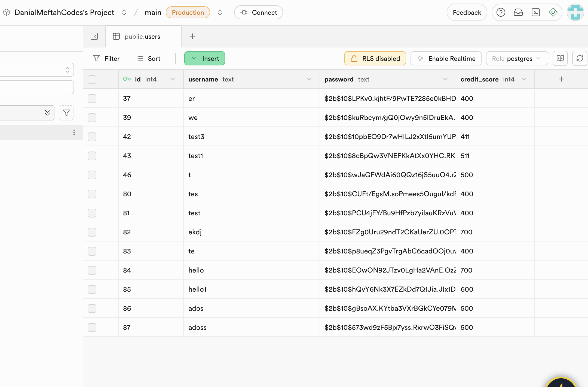Click the green Insert button
Image resolution: width=588 pixels, height=387 pixels.
coord(205,58)
